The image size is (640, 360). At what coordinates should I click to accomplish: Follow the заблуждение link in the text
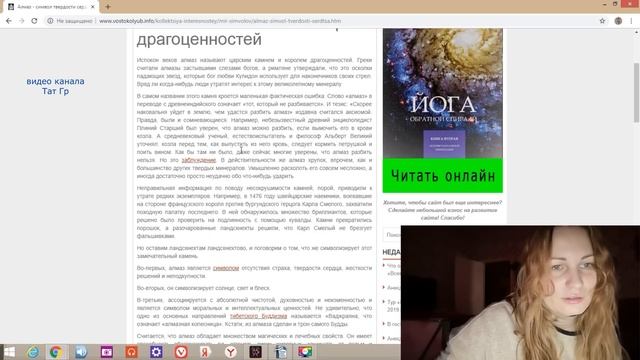click(x=199, y=160)
